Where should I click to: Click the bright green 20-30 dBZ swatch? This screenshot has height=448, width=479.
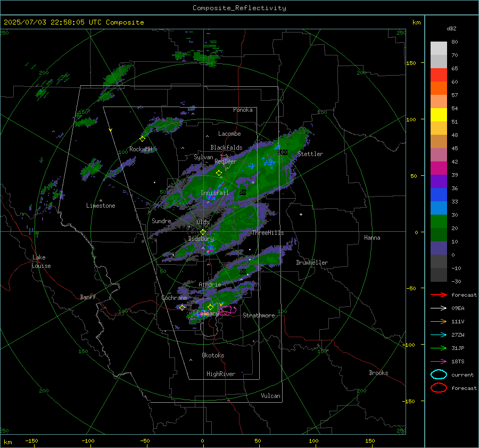(x=439, y=222)
